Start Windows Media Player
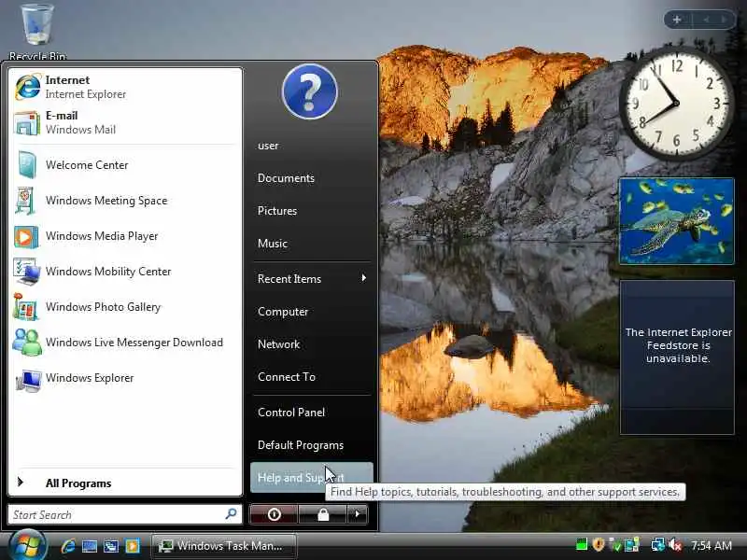Image resolution: width=747 pixels, height=560 pixels. pos(125,236)
